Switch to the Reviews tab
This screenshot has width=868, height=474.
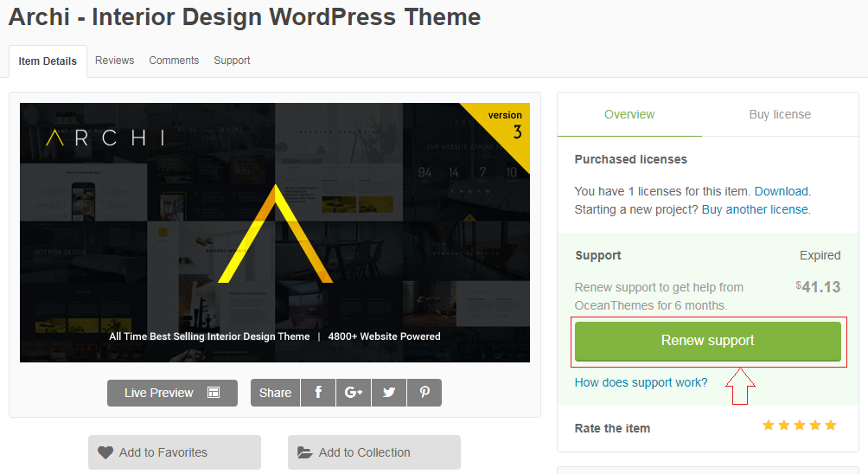tap(115, 61)
